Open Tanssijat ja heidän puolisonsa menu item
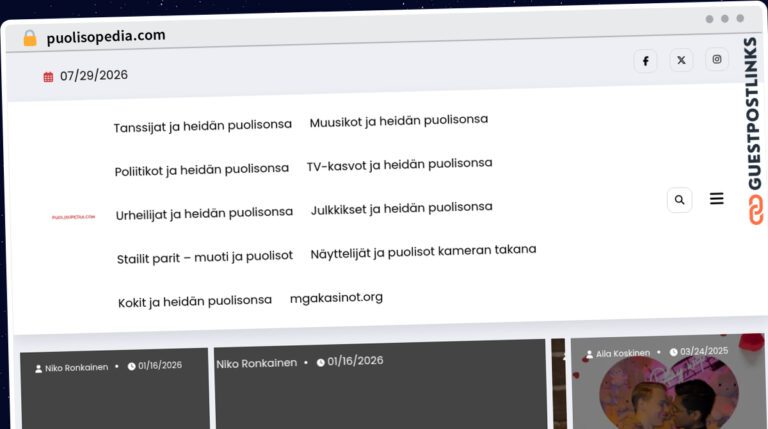 203,126
